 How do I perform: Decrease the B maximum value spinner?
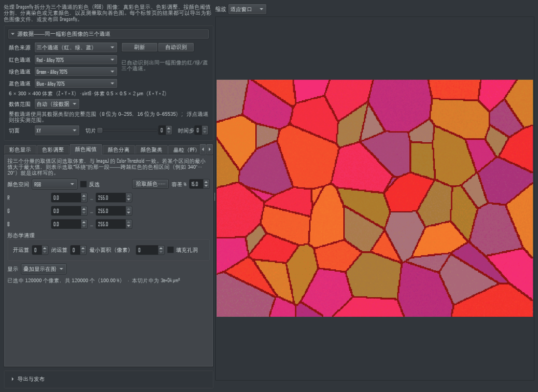click(x=128, y=226)
